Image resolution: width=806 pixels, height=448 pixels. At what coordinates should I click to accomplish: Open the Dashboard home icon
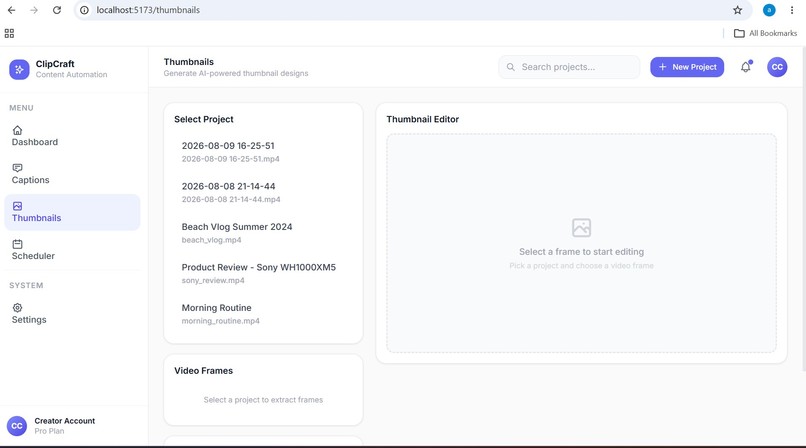point(17,130)
